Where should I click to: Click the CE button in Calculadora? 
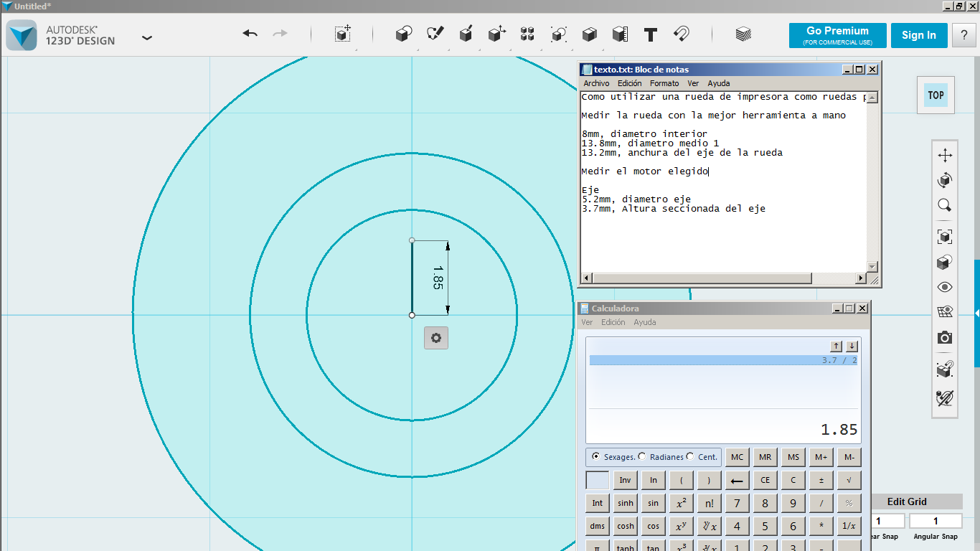[x=765, y=480]
